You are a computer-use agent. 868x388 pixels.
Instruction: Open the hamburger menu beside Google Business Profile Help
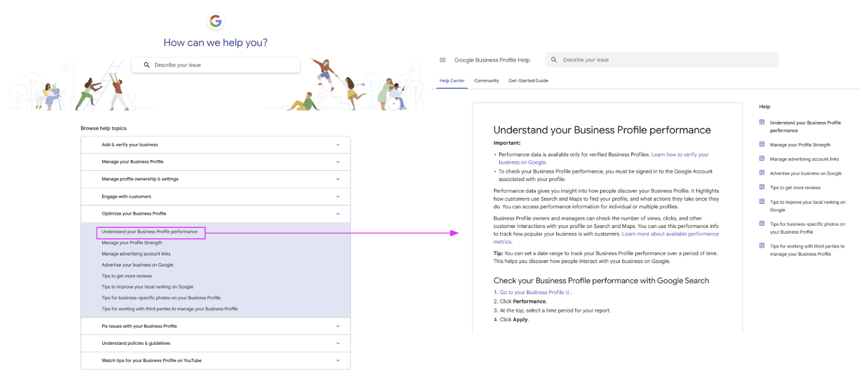(x=443, y=60)
